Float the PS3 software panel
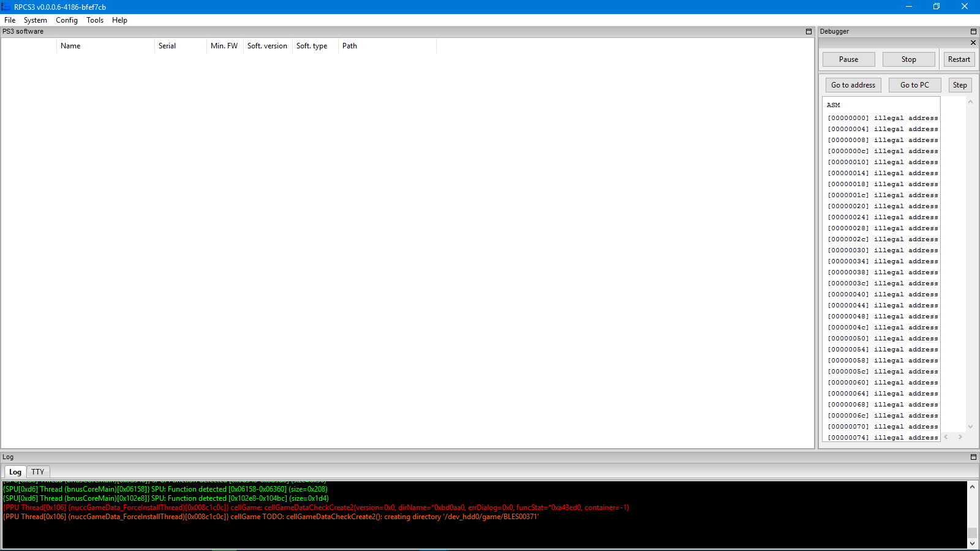 (x=809, y=31)
